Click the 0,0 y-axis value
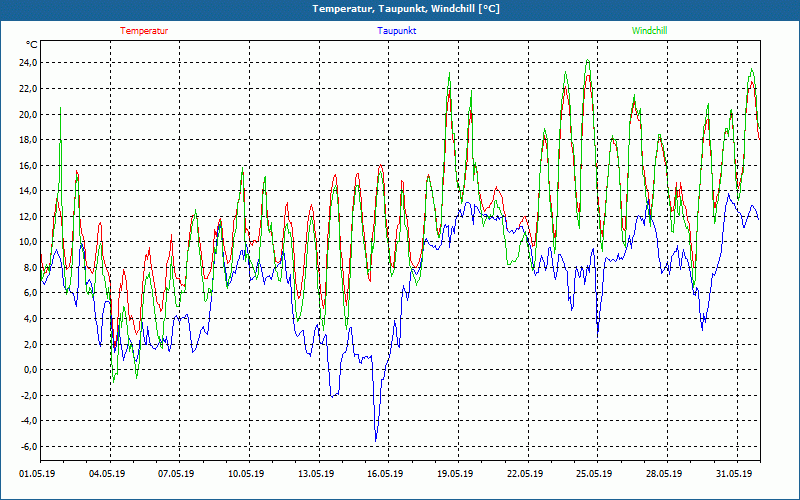Image resolution: width=800 pixels, height=500 pixels. tap(30, 370)
